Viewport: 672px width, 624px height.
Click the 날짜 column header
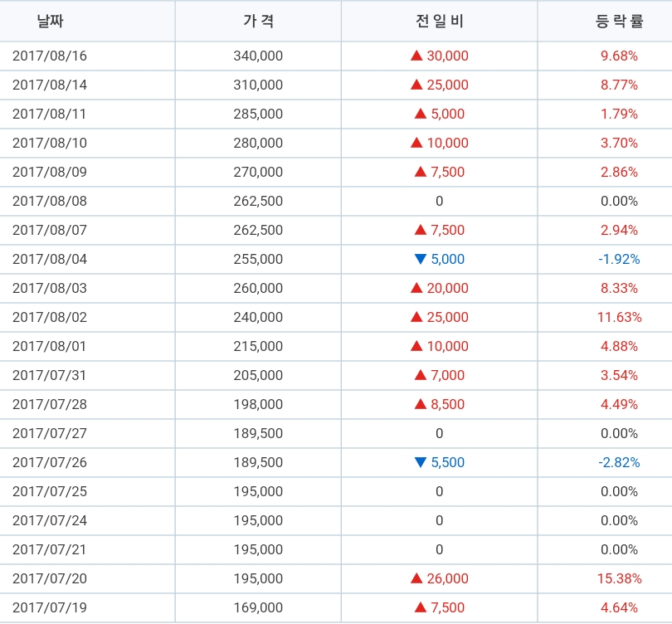tap(50, 22)
